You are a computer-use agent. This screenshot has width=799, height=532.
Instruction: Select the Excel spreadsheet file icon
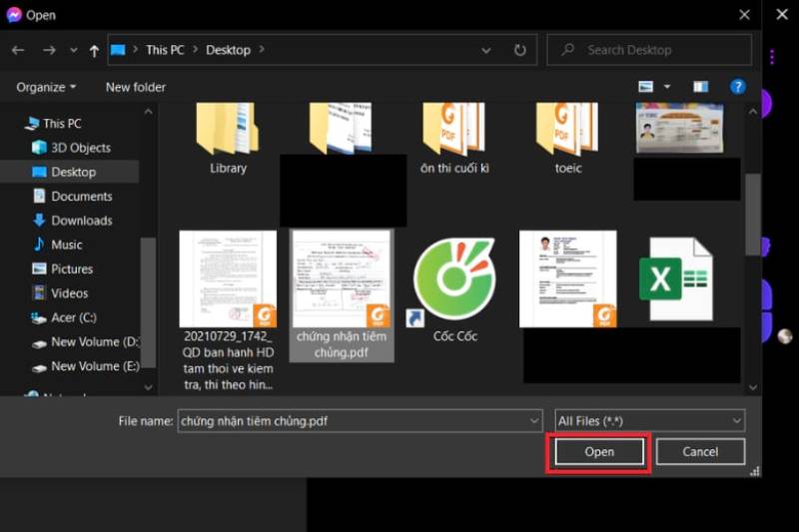(x=675, y=279)
